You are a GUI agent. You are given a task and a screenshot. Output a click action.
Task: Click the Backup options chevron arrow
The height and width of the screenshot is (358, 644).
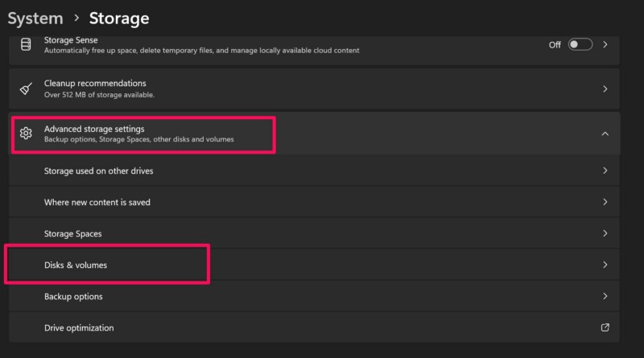pyautogui.click(x=605, y=296)
